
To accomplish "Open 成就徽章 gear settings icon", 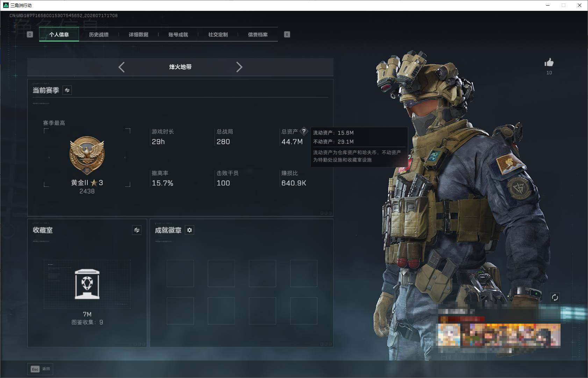I will 189,230.
